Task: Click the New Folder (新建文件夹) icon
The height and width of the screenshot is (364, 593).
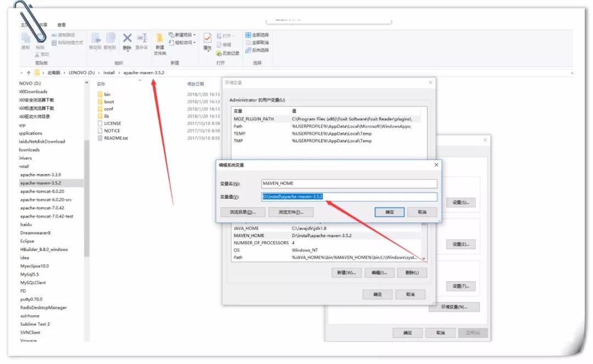Action: pos(159,43)
